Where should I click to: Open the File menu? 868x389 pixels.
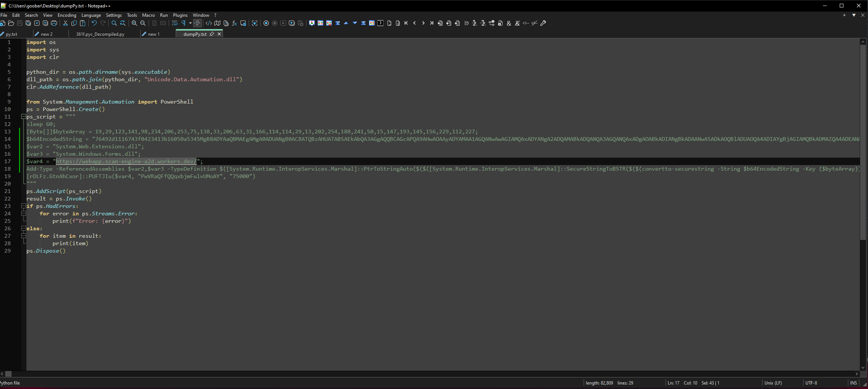[4, 15]
